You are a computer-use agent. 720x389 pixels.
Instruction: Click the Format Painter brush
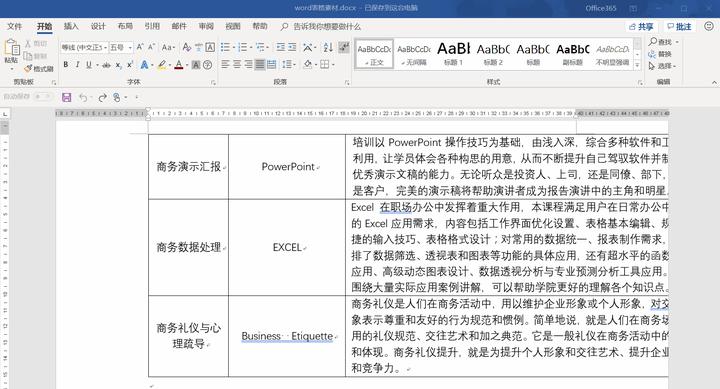pos(28,68)
